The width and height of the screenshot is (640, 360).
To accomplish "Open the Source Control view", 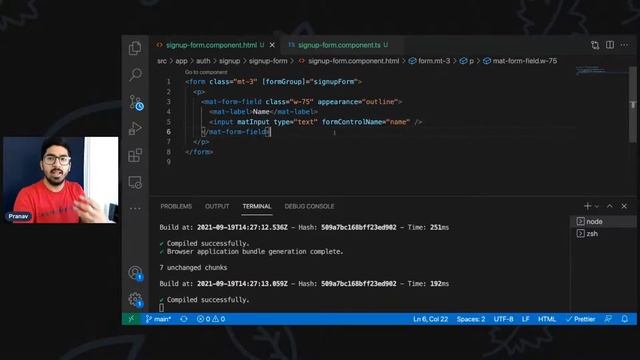I will click(136, 102).
